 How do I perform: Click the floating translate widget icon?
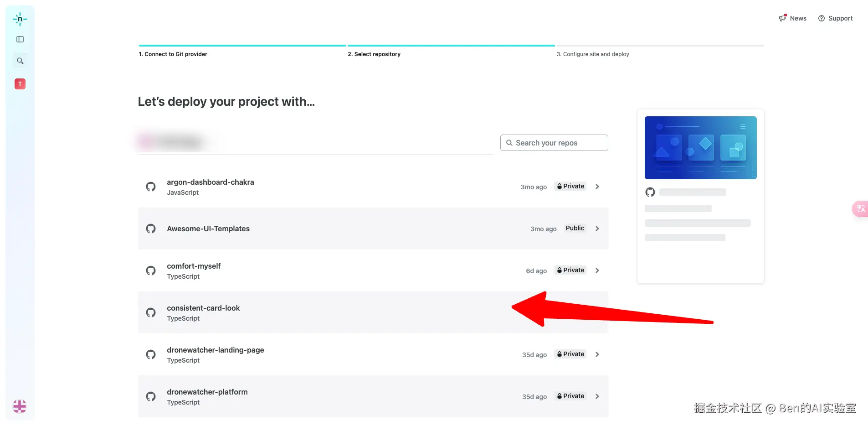pos(861,209)
